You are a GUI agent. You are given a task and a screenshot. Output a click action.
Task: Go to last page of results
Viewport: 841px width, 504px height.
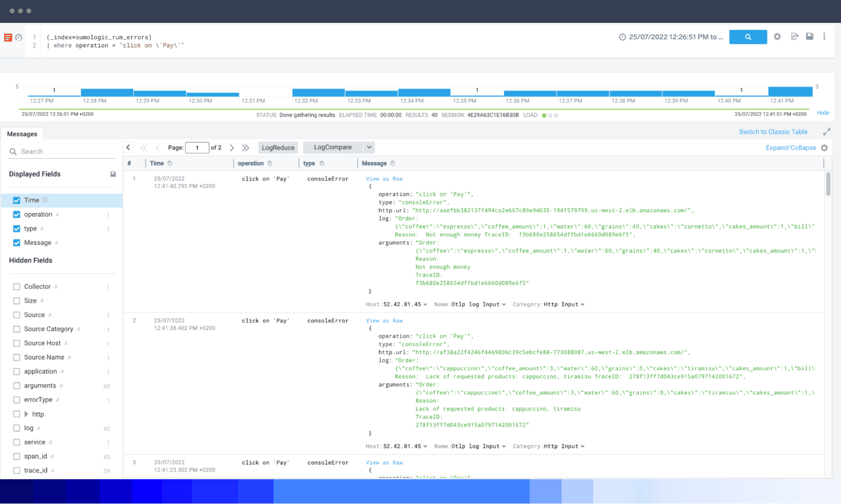point(246,148)
